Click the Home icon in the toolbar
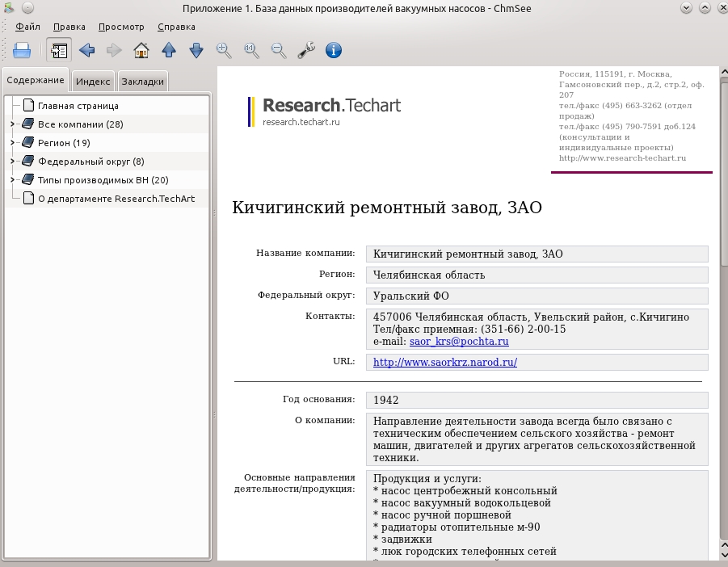The width and height of the screenshot is (728, 567). (141, 50)
